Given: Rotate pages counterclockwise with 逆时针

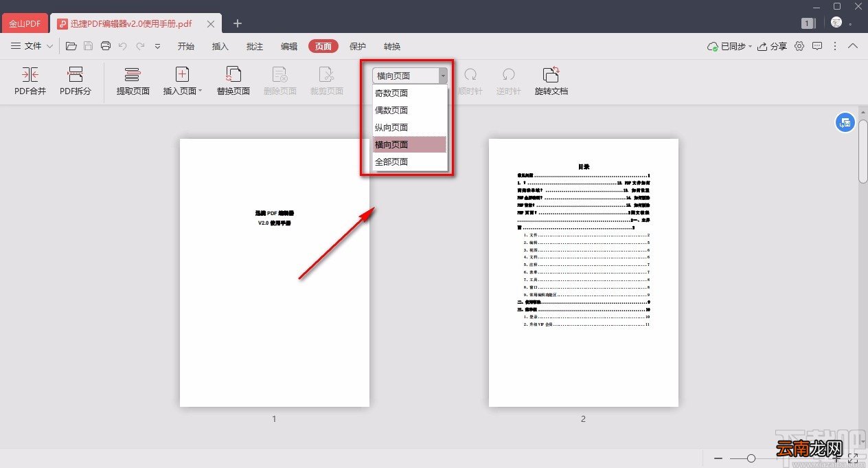Looking at the screenshot, I should pos(509,80).
